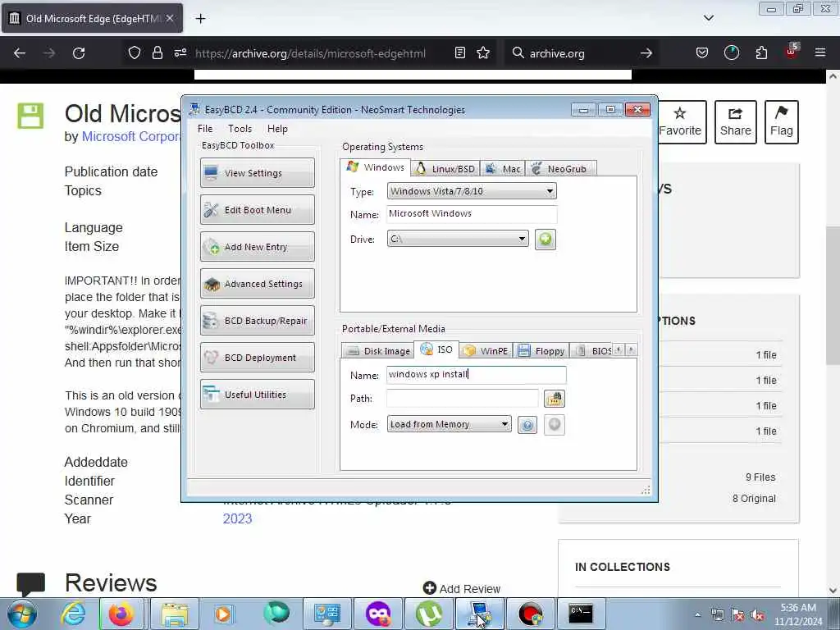The width and height of the screenshot is (840, 630).
Task: Favorite this archive.org item
Action: (680, 122)
